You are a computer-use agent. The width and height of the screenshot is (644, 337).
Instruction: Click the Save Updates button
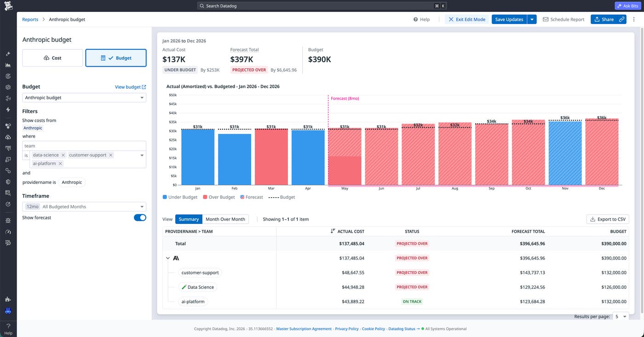pos(509,19)
